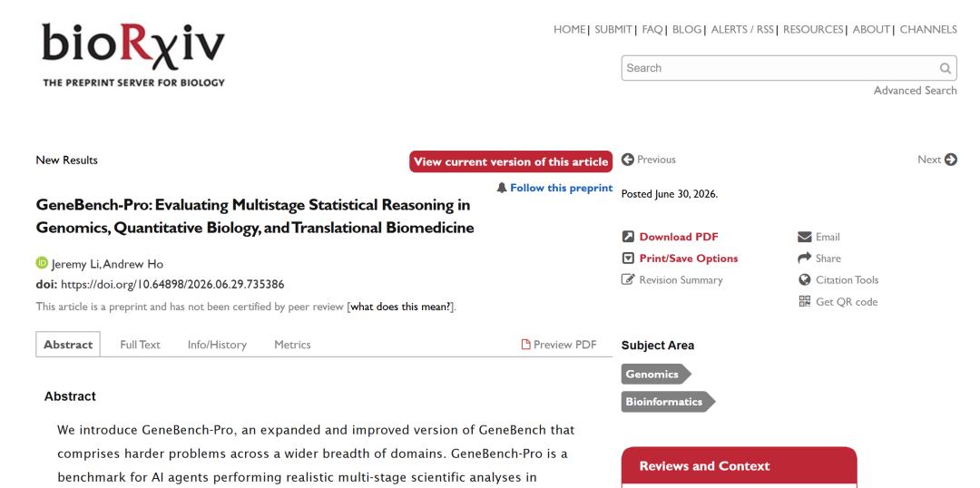Click the Next arrow icon

pos(951,160)
